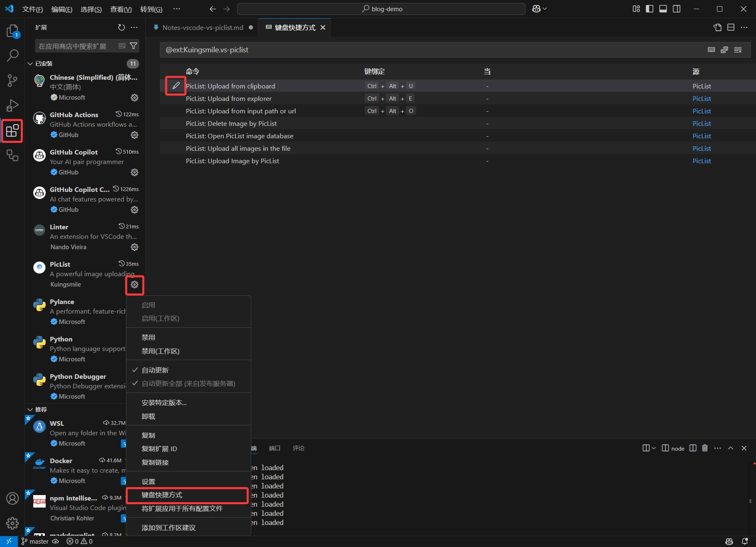This screenshot has height=547, width=756.
Task: Open Copilot chat from title bar
Action: [x=536, y=9]
